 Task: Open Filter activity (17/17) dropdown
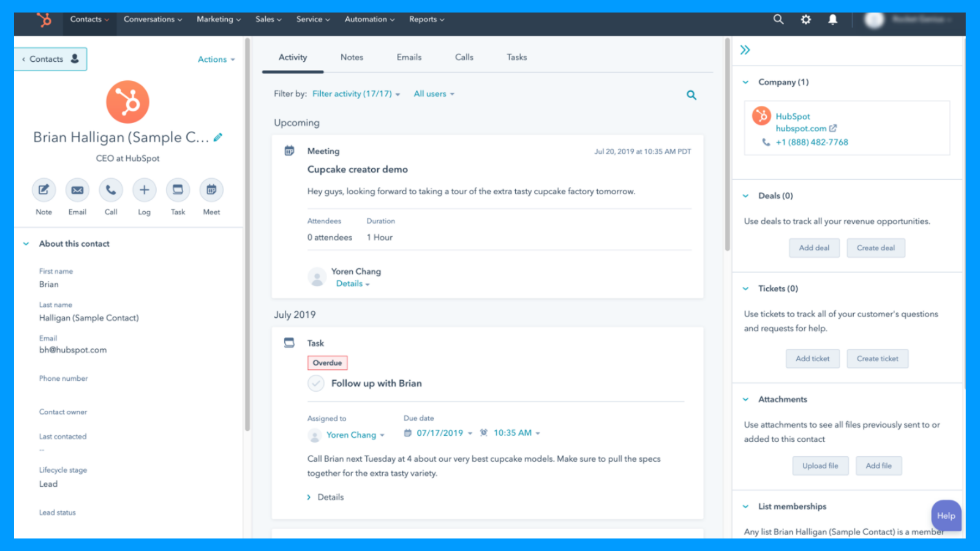pyautogui.click(x=356, y=94)
